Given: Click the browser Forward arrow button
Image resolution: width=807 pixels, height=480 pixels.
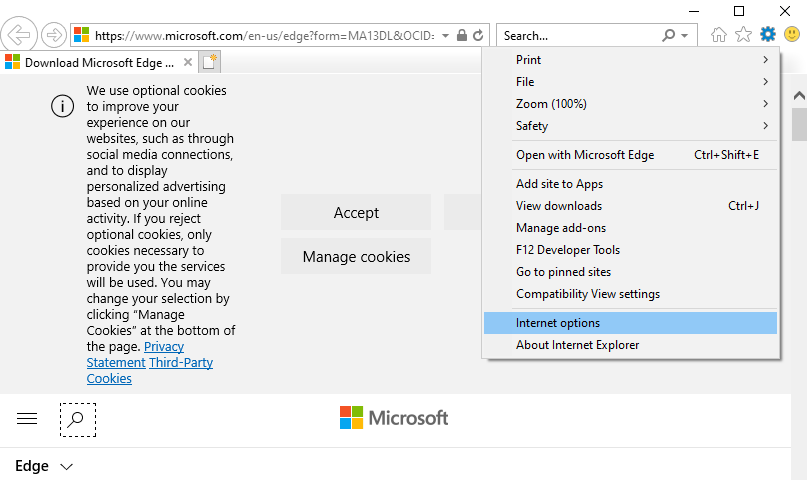Looking at the screenshot, I should pos(54,35).
